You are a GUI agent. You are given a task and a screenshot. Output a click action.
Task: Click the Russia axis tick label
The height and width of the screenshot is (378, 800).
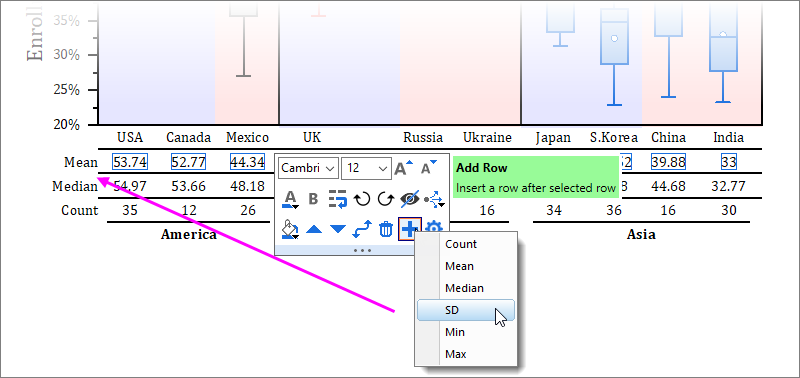pyautogui.click(x=423, y=137)
